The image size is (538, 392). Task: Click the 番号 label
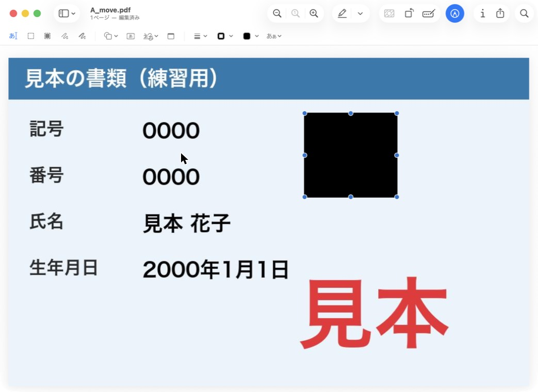tap(46, 175)
